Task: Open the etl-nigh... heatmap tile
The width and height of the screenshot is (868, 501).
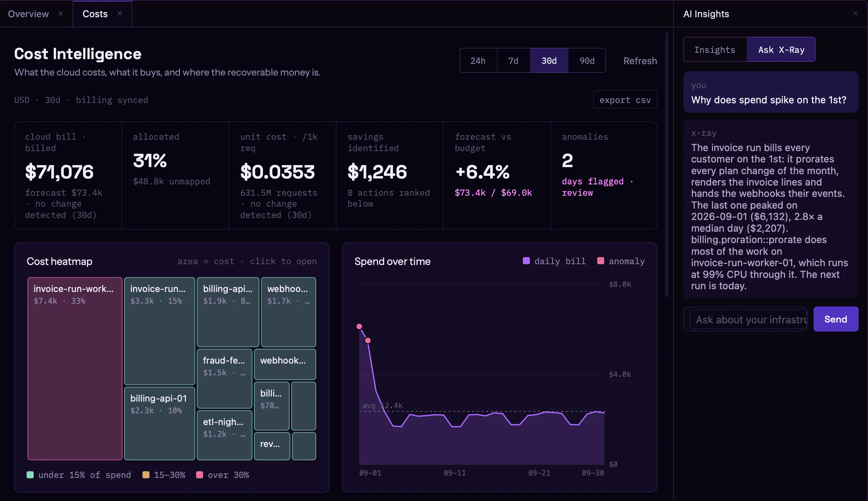Action: (225, 435)
